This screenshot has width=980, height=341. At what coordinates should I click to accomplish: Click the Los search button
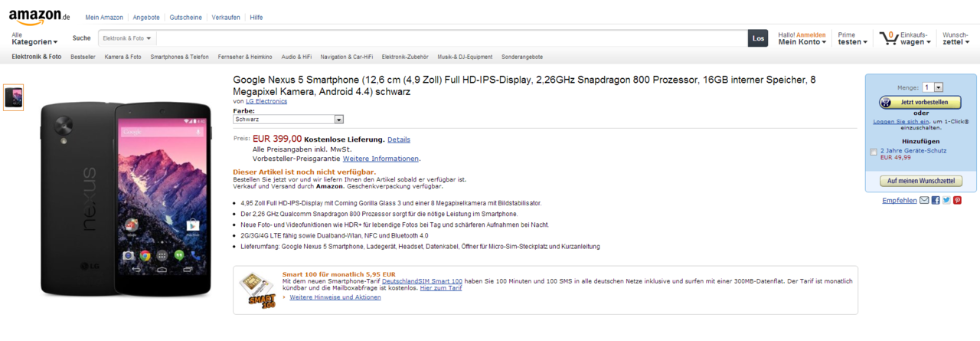click(x=758, y=38)
